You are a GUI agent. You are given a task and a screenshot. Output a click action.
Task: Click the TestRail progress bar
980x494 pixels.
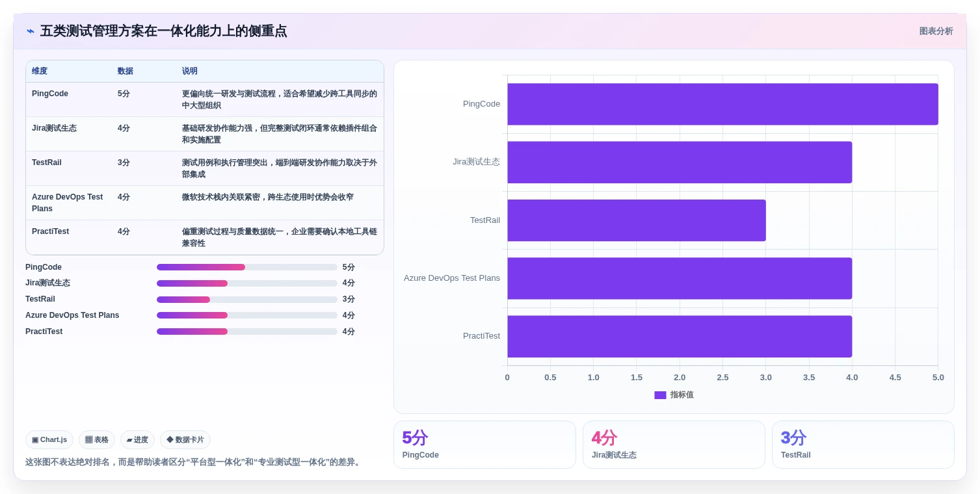pyautogui.click(x=247, y=300)
